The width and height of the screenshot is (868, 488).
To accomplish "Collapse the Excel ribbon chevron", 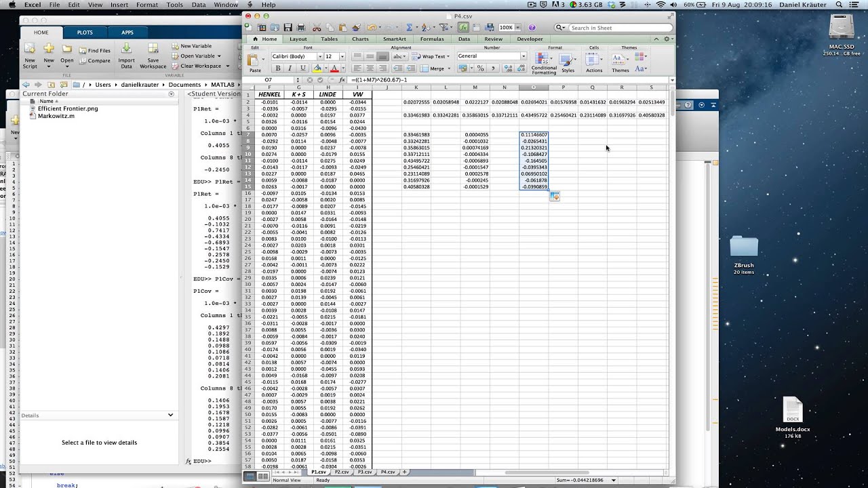I will pyautogui.click(x=656, y=39).
